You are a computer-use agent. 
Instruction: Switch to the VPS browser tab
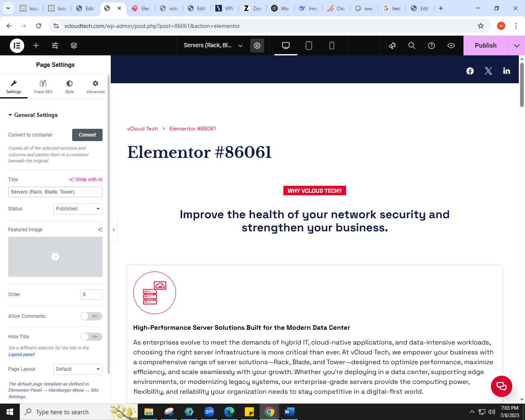tap(225, 8)
